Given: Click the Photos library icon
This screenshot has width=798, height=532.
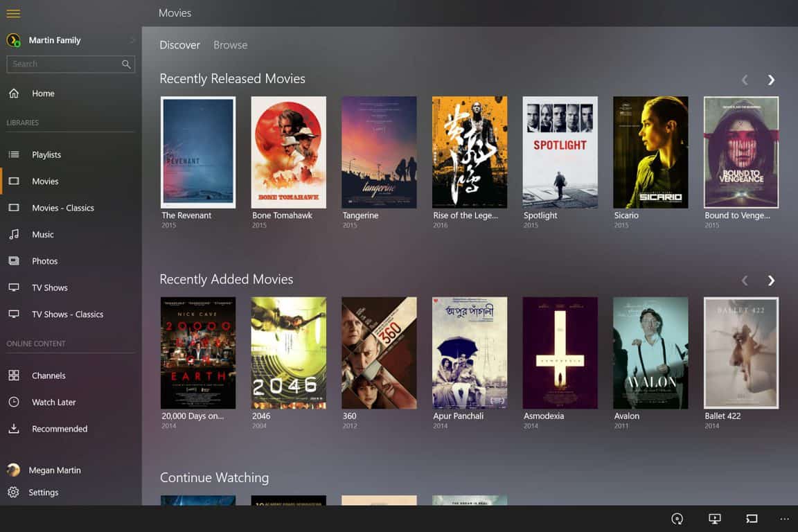Looking at the screenshot, I should 14,260.
